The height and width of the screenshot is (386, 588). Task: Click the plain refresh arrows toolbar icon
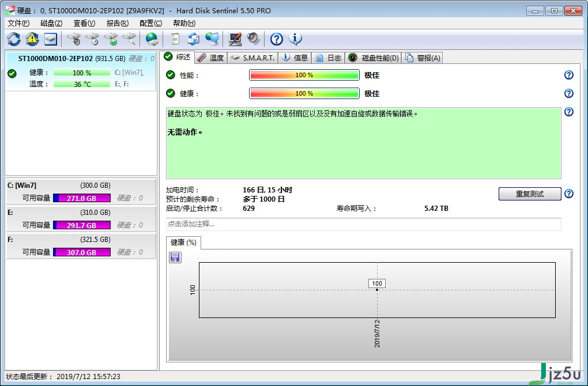pyautogui.click(x=14, y=39)
